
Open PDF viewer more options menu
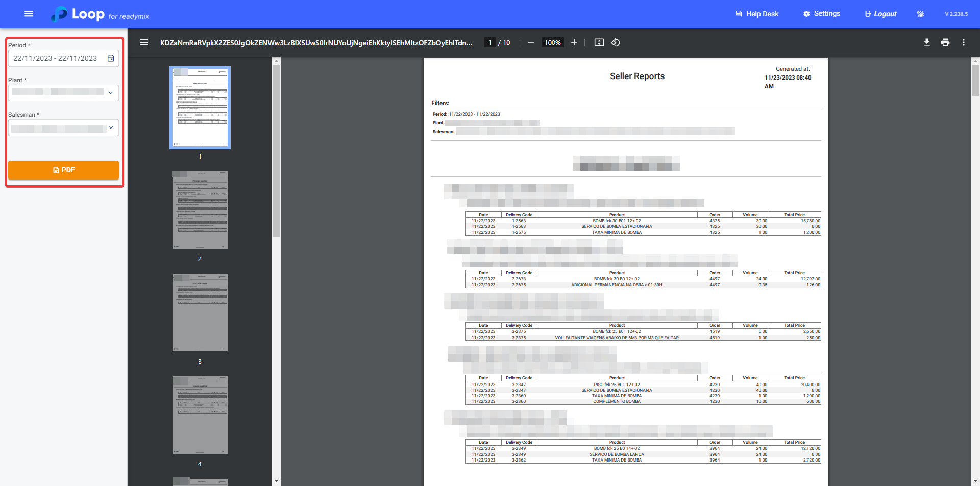point(963,42)
